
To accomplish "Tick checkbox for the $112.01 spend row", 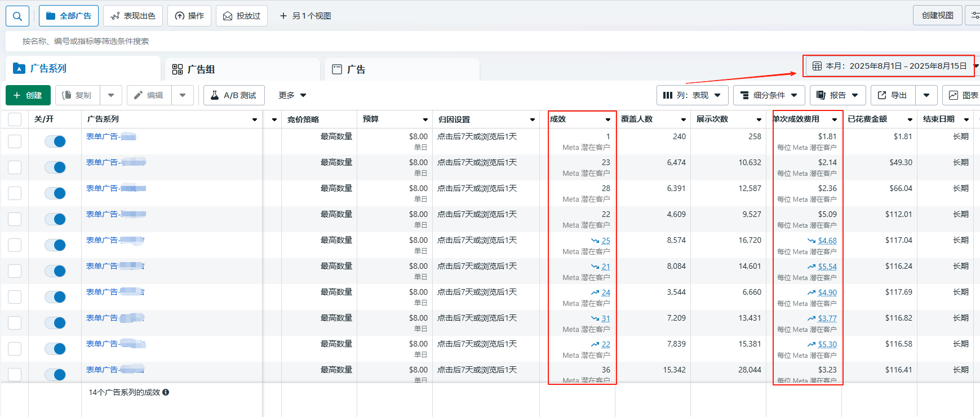I will [x=15, y=219].
